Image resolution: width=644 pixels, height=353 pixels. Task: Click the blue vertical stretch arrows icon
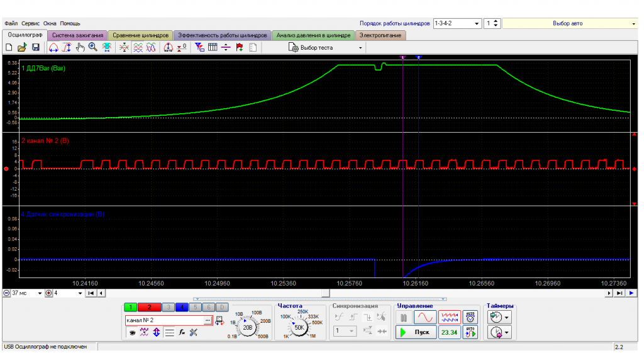157,332
